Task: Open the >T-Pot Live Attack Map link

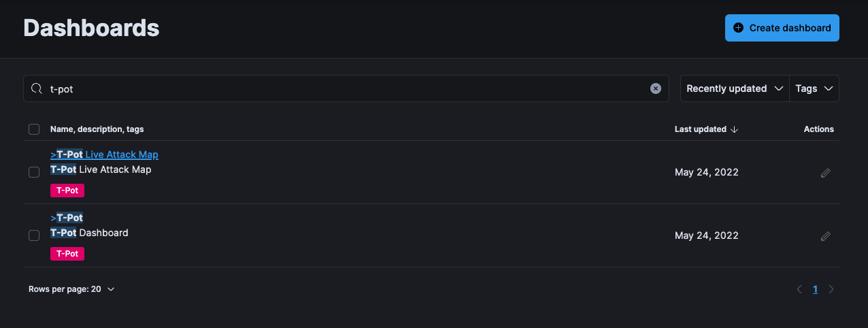Action: [104, 154]
